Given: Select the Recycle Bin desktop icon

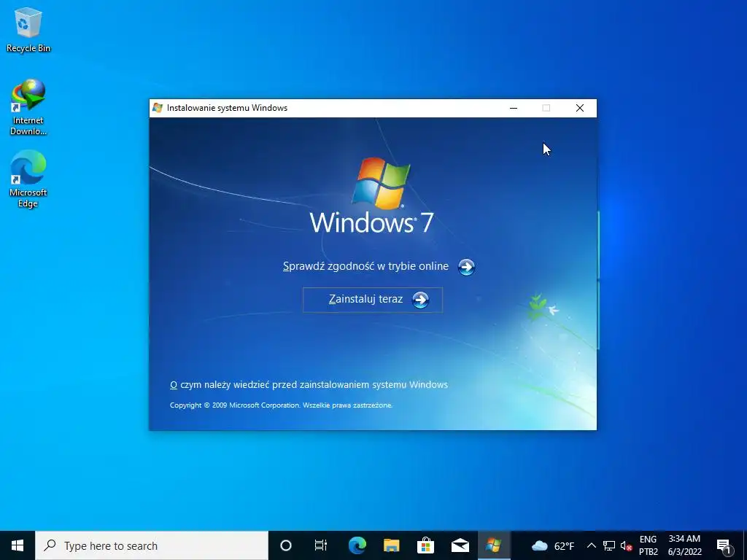Looking at the screenshot, I should [x=28, y=30].
